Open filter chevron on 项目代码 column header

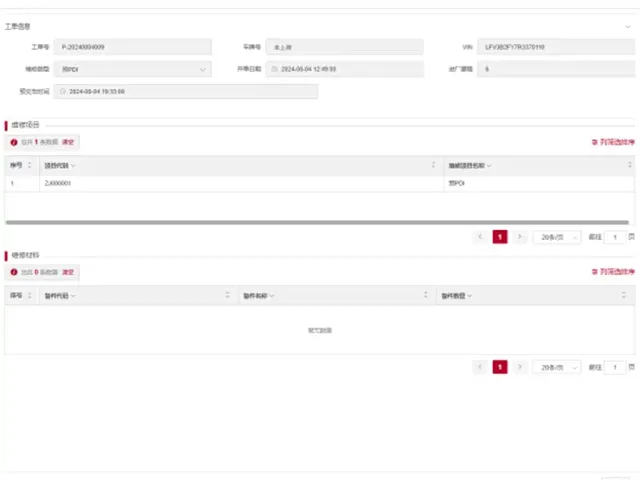coord(73,166)
